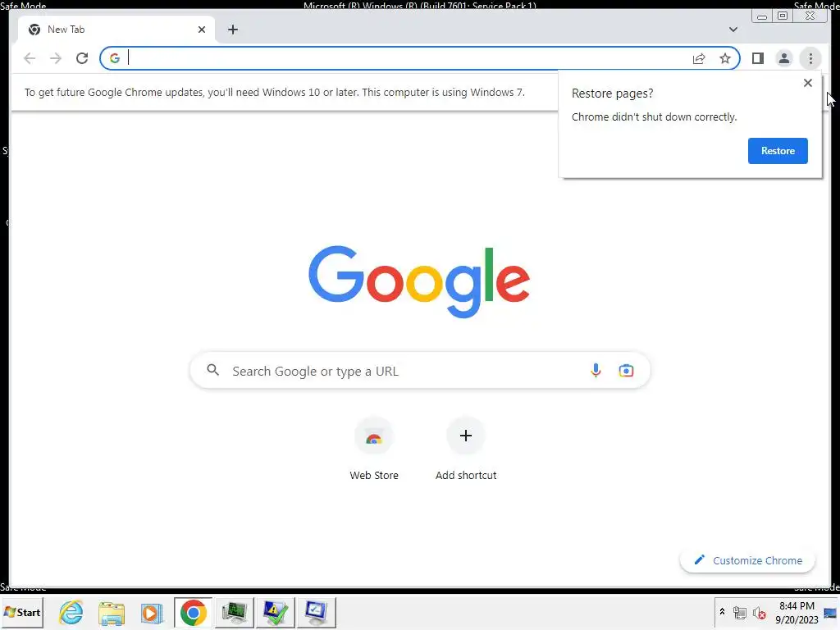Screen dimensions: 840x630
Task: Click the 'Chrome didn't shut down correctly.' text
Action: click(654, 116)
